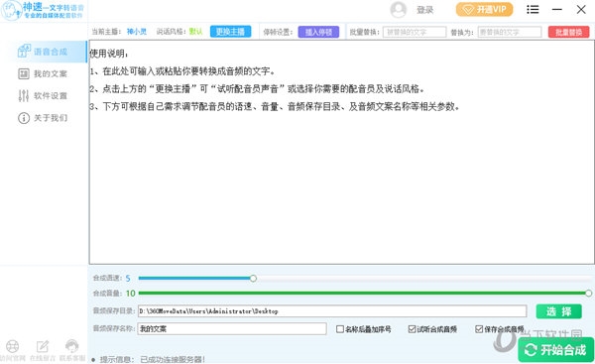Viewport: 595px width, 364px height.
Task: Minimize the application window
Action: coord(557,10)
